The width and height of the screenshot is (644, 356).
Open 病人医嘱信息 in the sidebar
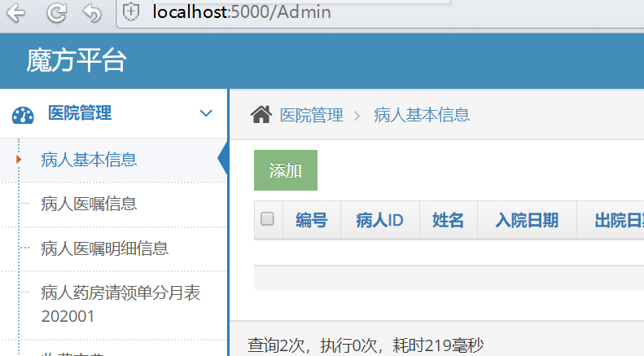pyautogui.click(x=89, y=204)
